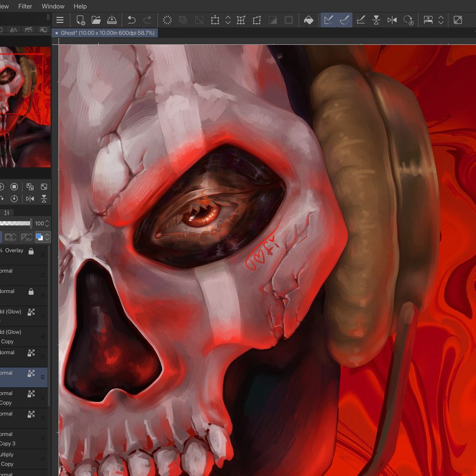Flip the canvas horizontally from the command bar
476x476 pixels.
click(x=392, y=20)
